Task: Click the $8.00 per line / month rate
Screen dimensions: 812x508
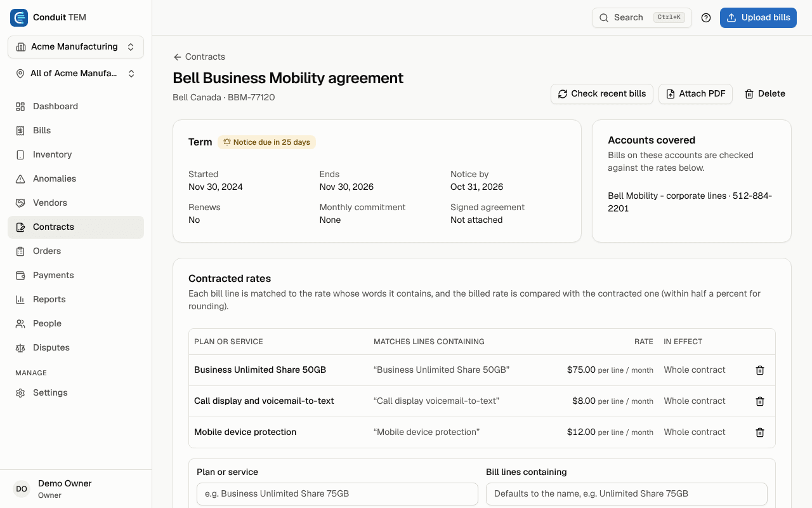Action: [613, 401]
